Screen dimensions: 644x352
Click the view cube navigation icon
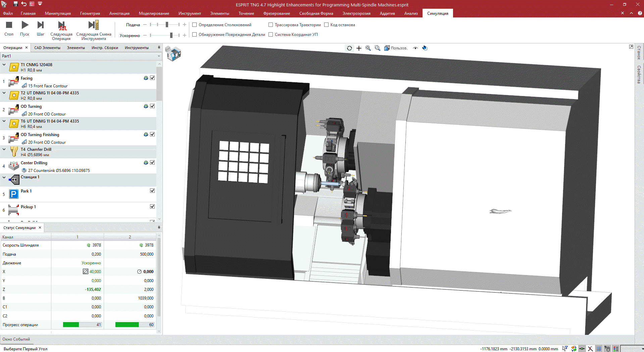point(173,53)
